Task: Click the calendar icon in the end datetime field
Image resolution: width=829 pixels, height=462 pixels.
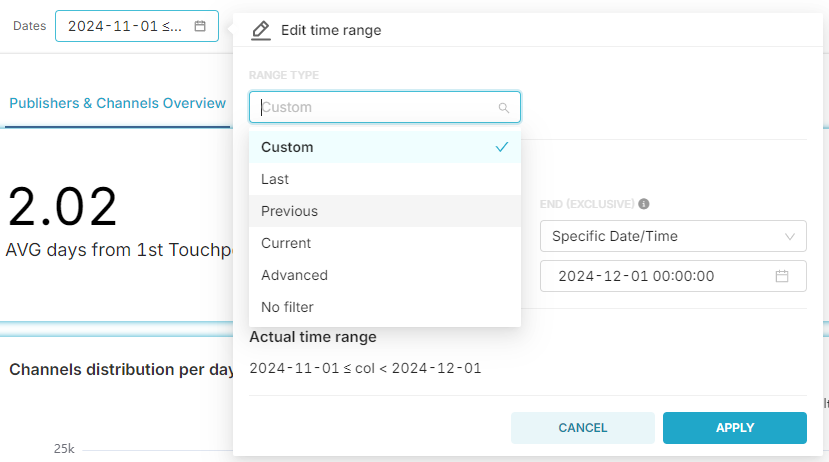Action: point(783,276)
